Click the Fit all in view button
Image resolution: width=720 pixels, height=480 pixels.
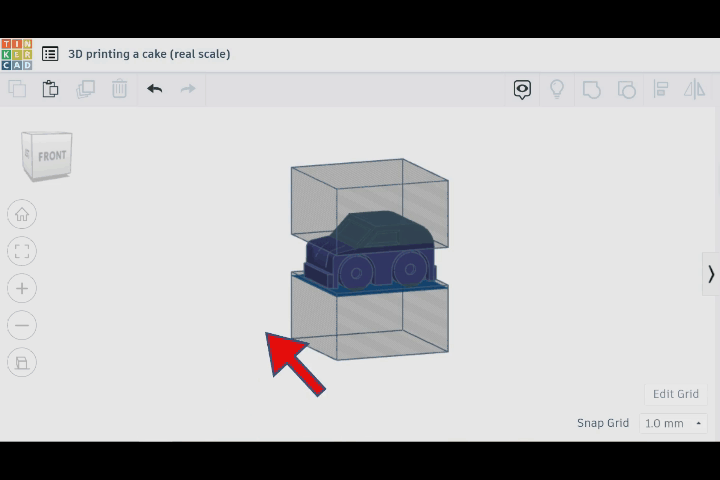(22, 251)
